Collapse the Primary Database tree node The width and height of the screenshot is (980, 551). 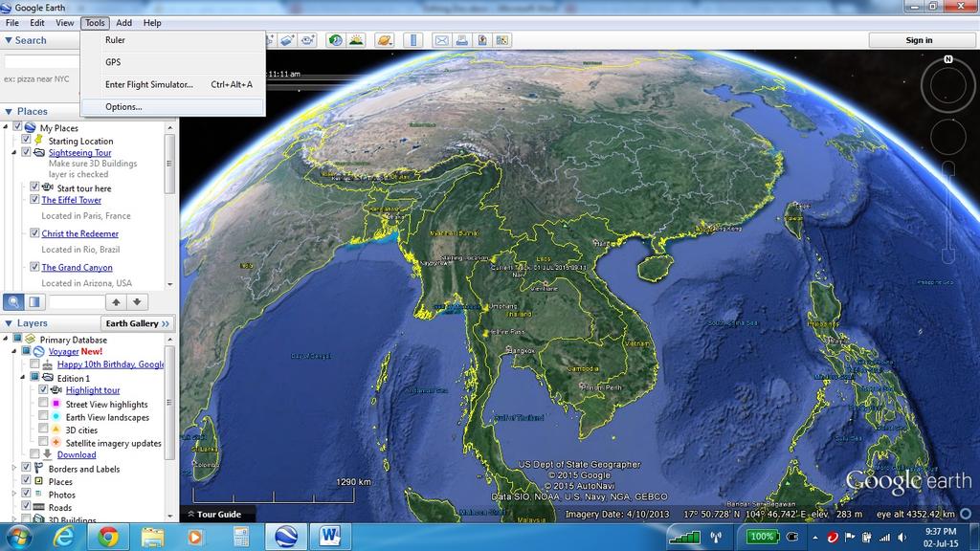point(6,340)
